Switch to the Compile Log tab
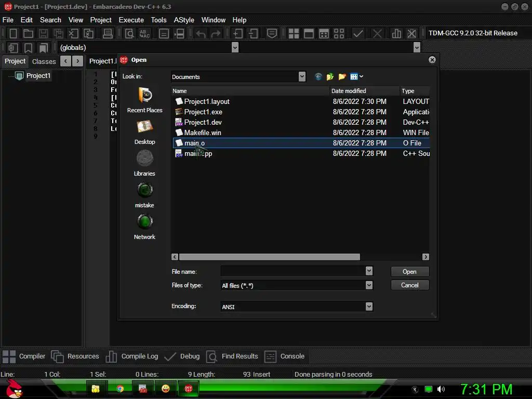 [x=132, y=356]
